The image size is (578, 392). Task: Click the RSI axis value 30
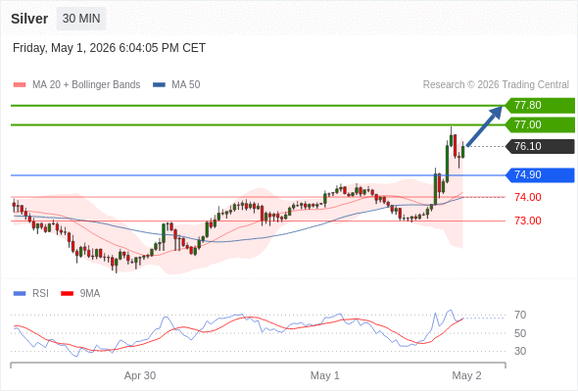point(520,351)
